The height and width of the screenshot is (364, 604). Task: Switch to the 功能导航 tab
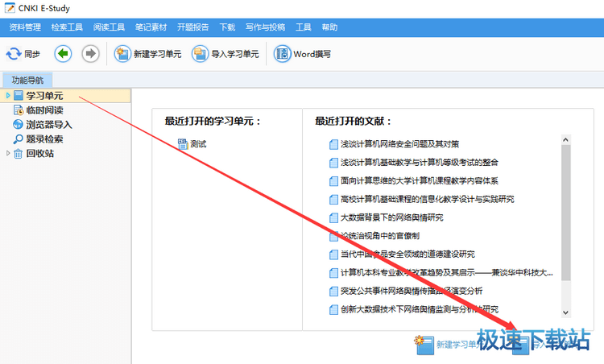pyautogui.click(x=27, y=80)
